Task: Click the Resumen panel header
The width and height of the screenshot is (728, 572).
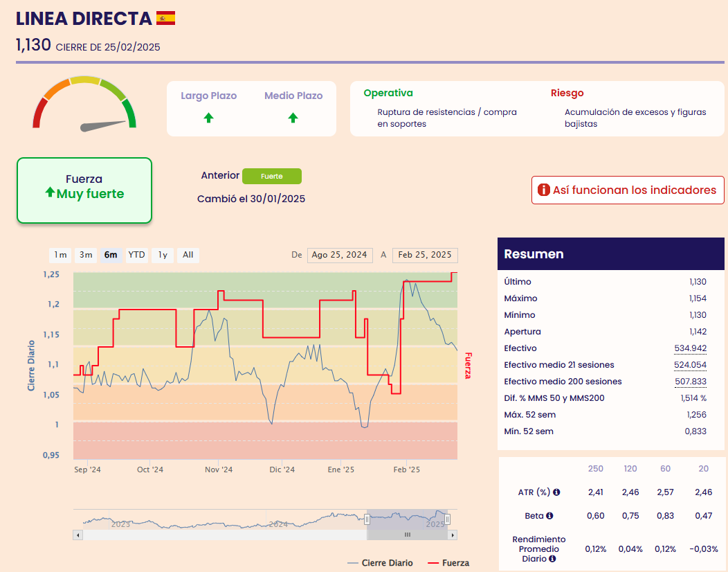Action: [611, 253]
